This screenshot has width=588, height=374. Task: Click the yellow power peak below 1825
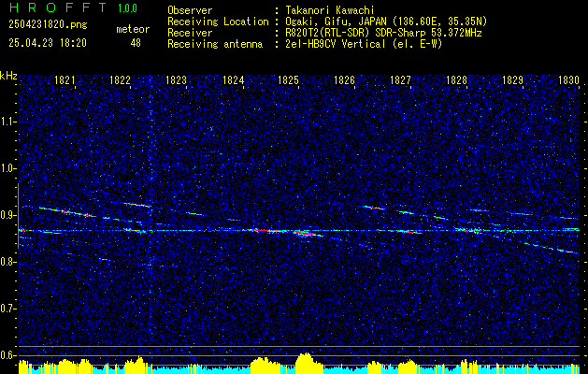[308, 363]
